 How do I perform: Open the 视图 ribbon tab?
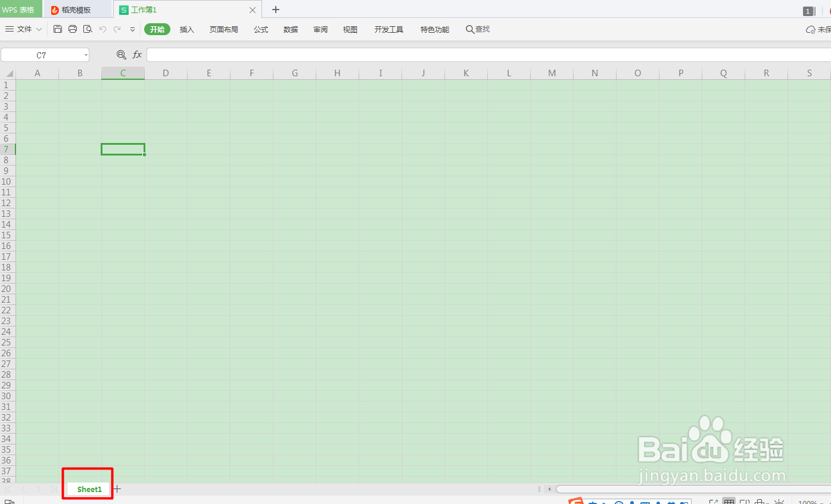click(x=350, y=29)
